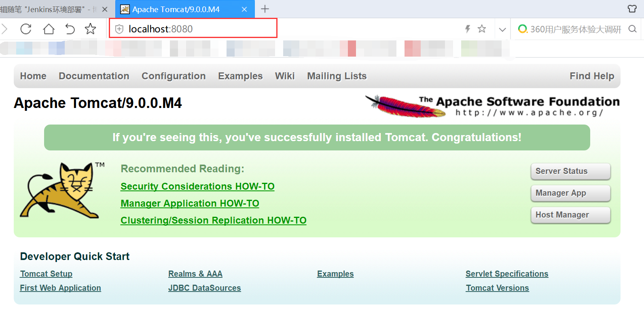Image resolution: width=644 pixels, height=315 pixels.
Task: Open the JDBC DataSources link
Action: [x=204, y=288]
